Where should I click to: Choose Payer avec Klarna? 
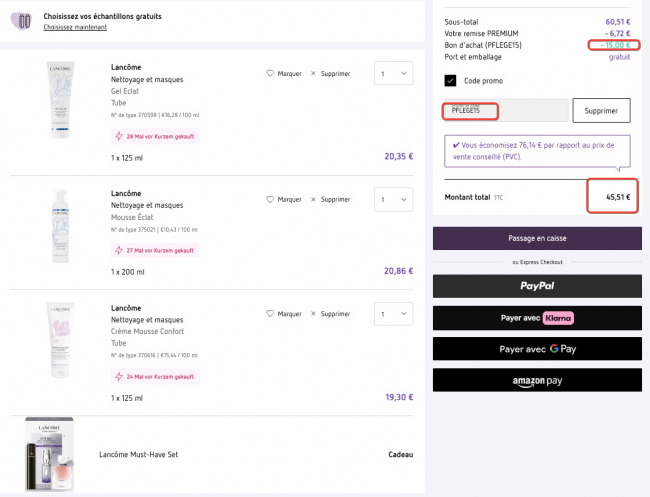tap(537, 317)
